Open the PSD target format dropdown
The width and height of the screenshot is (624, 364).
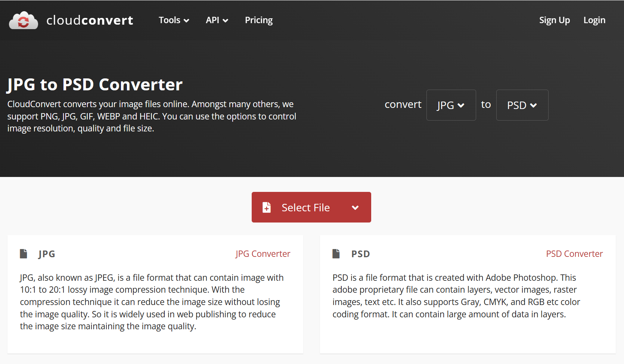pos(522,105)
